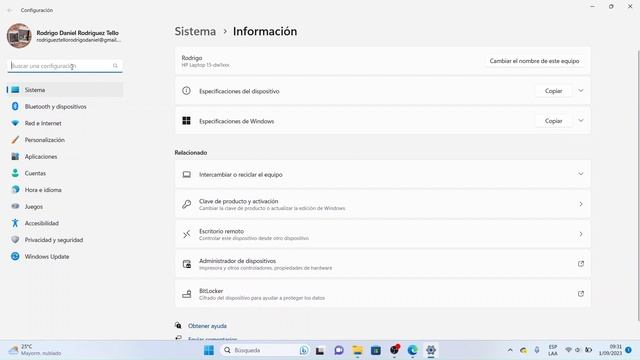The image size is (640, 360).
Task: Expand Intercambiar o reciclar el equipo
Action: tap(382, 174)
